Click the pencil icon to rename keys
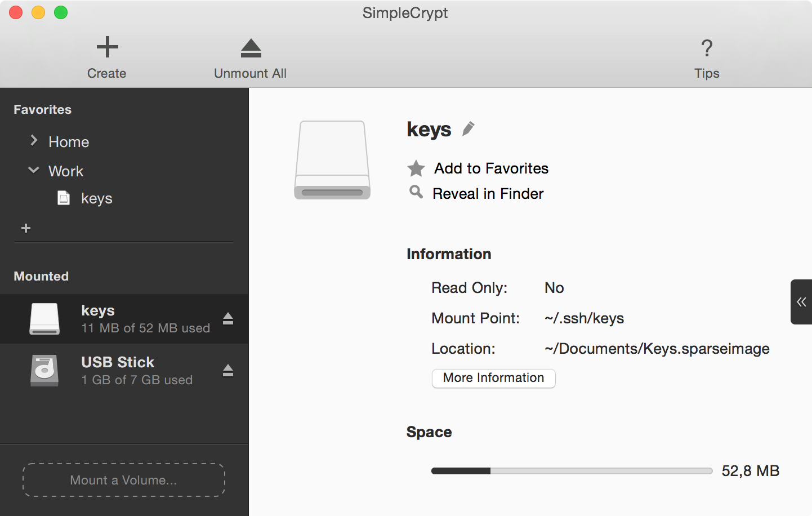 [468, 129]
